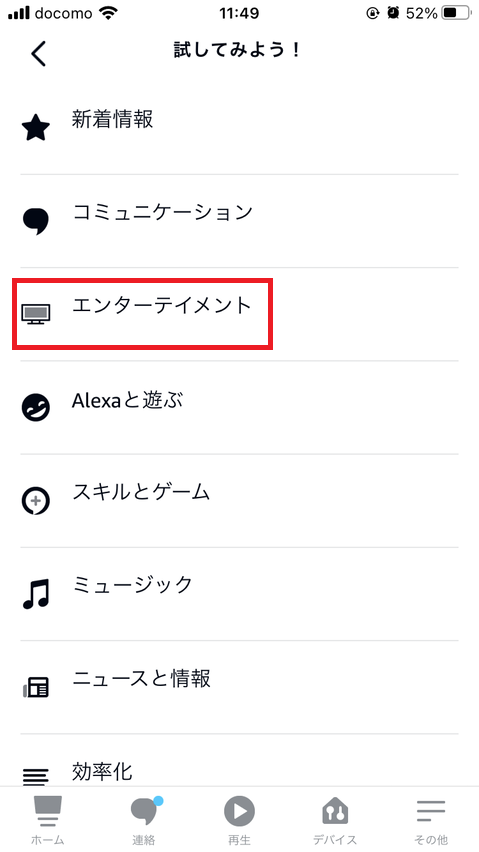Switch to the 連絡 tab
The width and height of the screenshot is (479, 852).
click(143, 819)
